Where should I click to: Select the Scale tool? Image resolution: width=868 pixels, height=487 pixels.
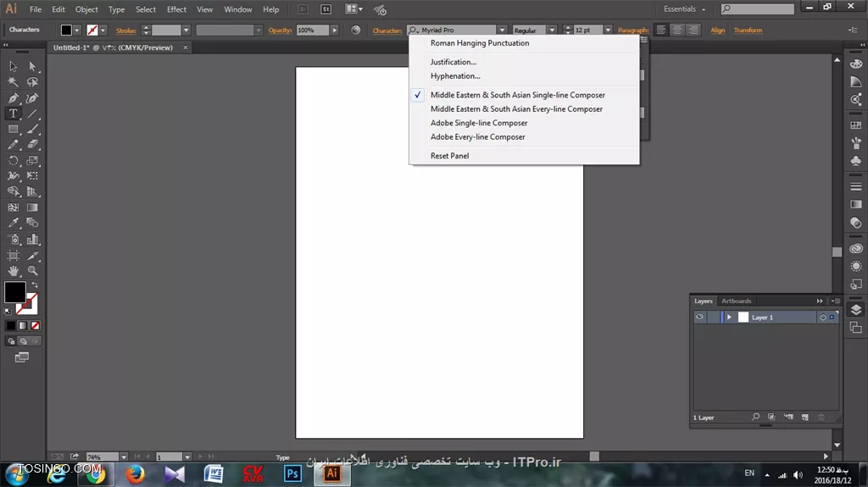click(32, 160)
